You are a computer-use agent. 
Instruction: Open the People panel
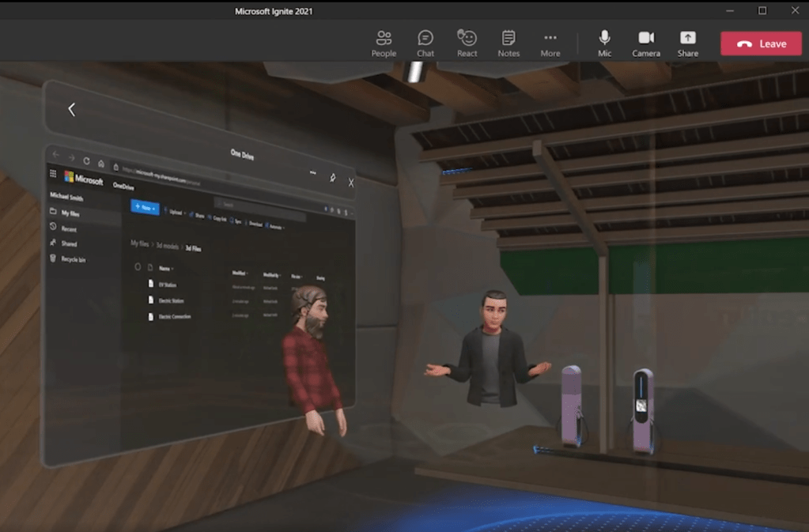(x=384, y=43)
